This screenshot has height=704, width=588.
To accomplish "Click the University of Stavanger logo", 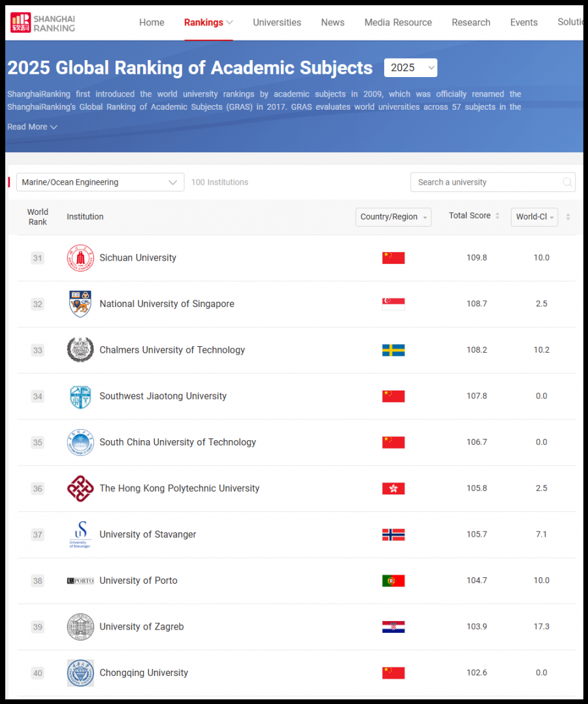I will point(80,534).
